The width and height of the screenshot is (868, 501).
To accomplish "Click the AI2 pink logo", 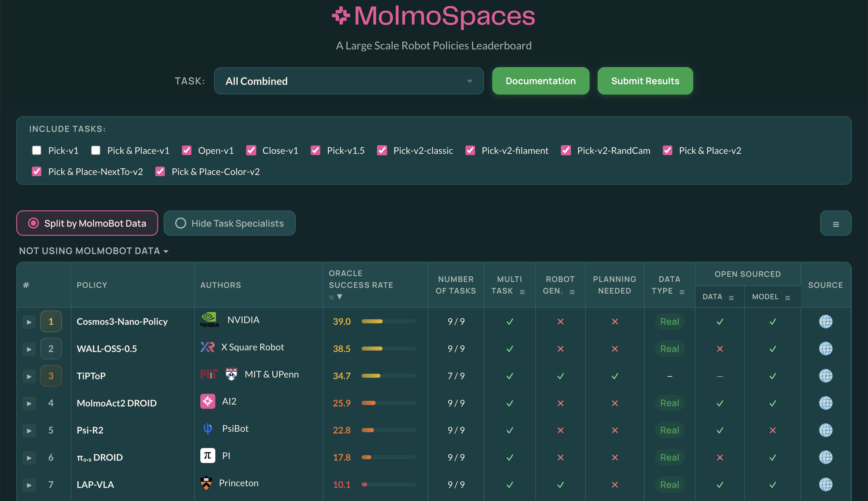I will pyautogui.click(x=208, y=401).
